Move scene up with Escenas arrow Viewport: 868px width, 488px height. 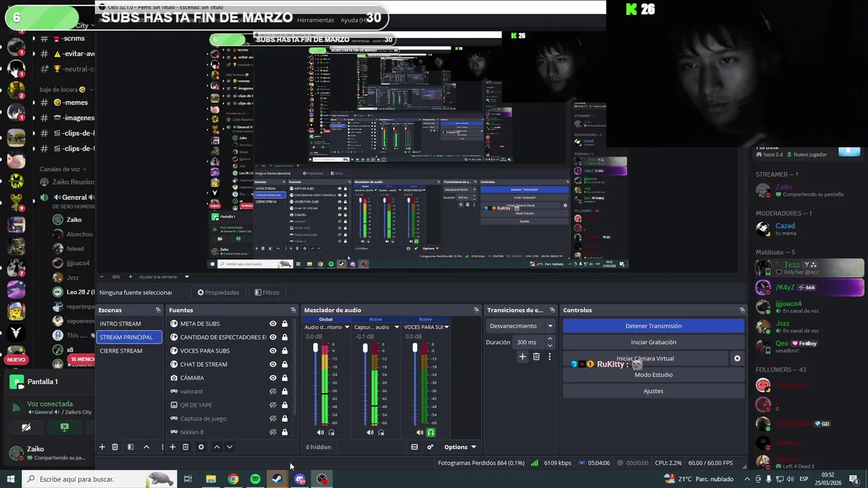click(146, 447)
